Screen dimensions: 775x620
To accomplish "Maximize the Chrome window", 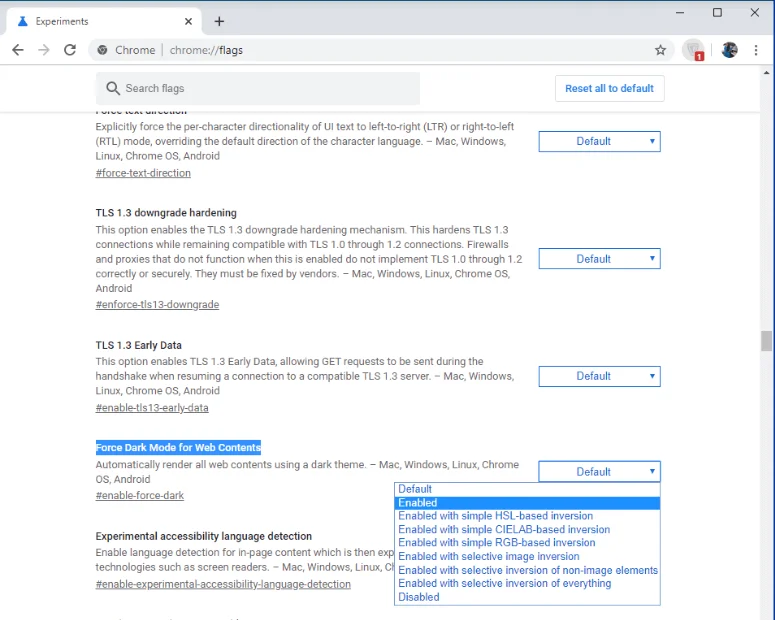I will tap(717, 13).
